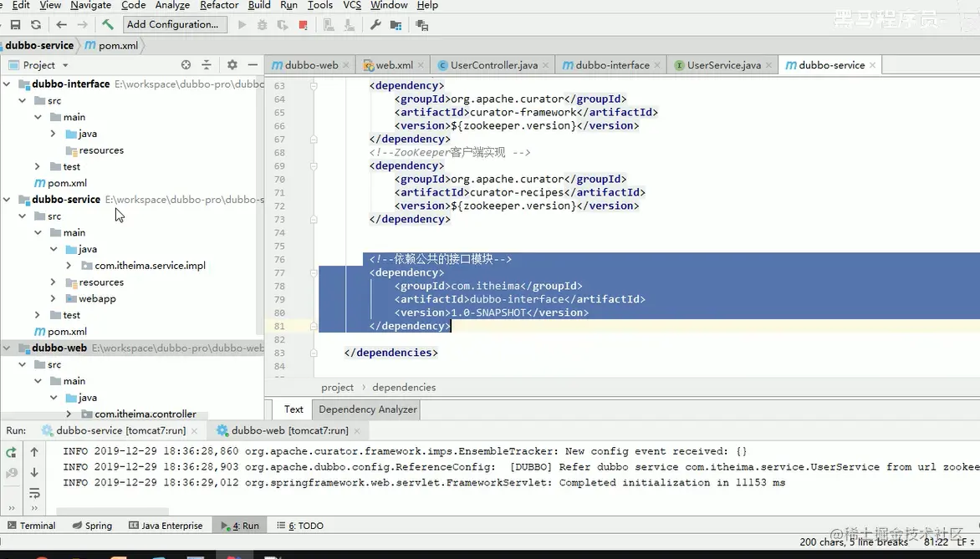Close the dubbo-service [tomcat7:run] run tab
This screenshot has width=980, height=559.
[194, 431]
